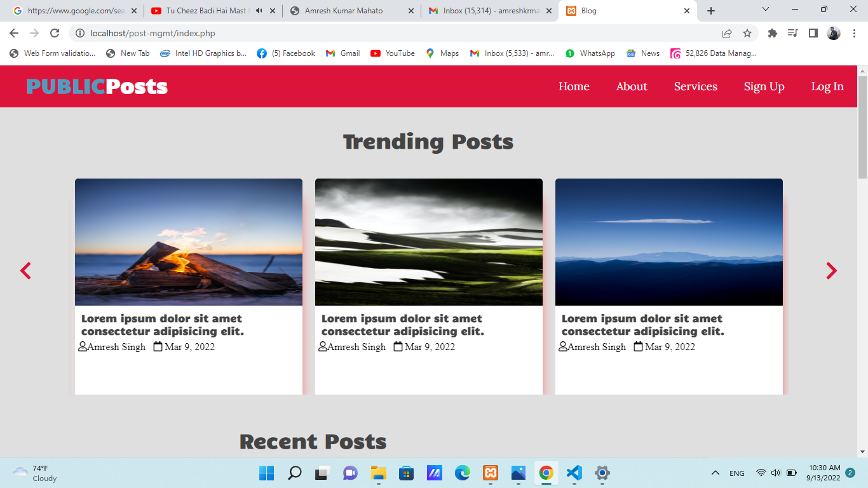This screenshot has width=868, height=488.
Task: Bookmark this page using the star icon
Action: pos(747,33)
